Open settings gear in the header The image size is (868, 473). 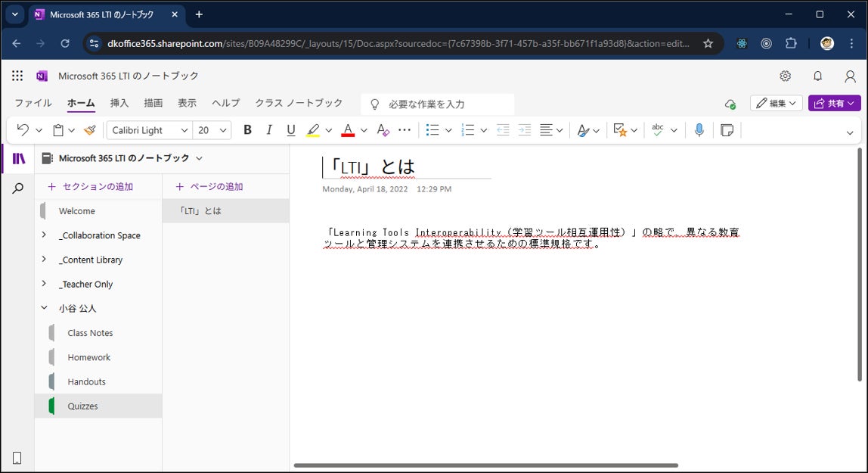785,76
